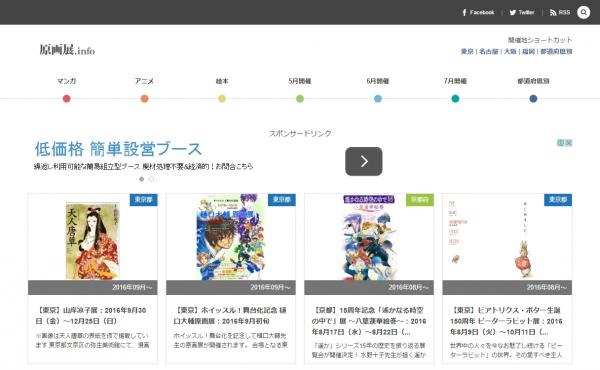Open the Twitter link in header
Viewport: 600px width, 370px height.
522,12
